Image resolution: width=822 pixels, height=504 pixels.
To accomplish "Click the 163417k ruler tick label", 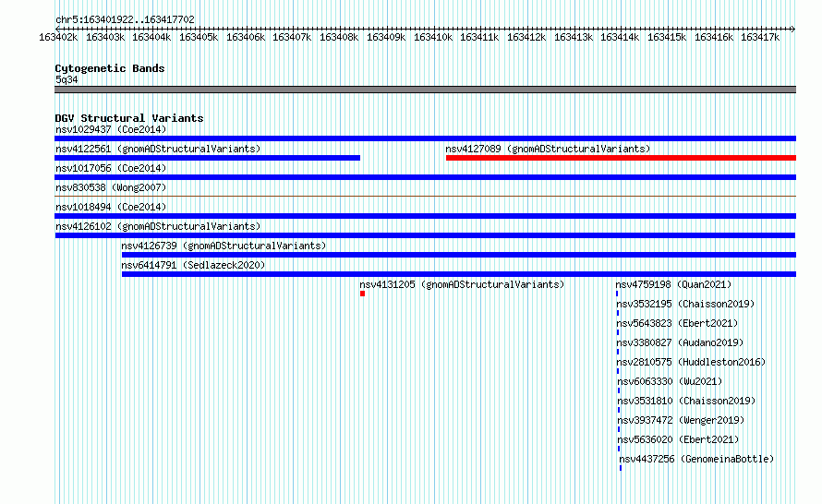I will pos(760,37).
